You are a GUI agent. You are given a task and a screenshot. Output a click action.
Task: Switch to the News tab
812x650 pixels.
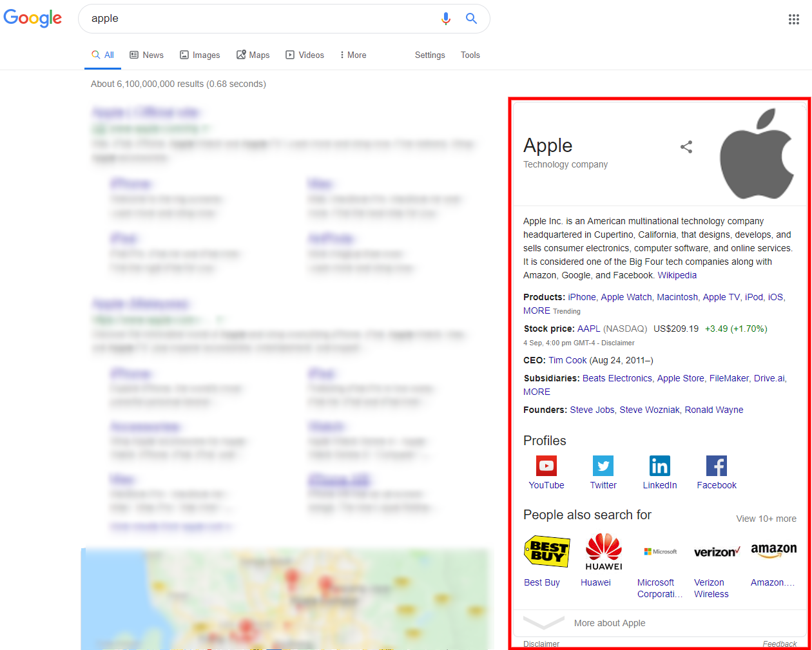coord(146,55)
